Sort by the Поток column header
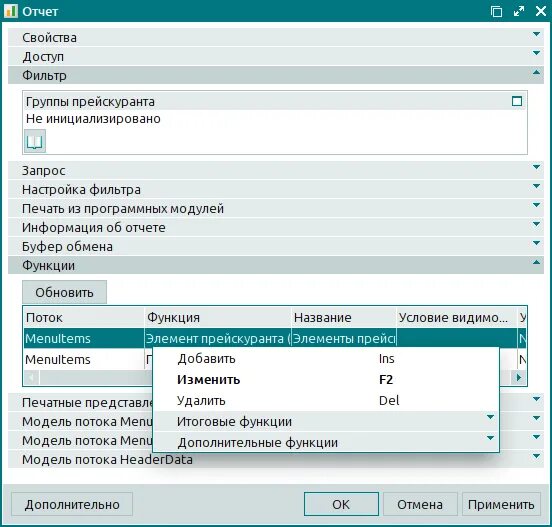 (x=84, y=318)
